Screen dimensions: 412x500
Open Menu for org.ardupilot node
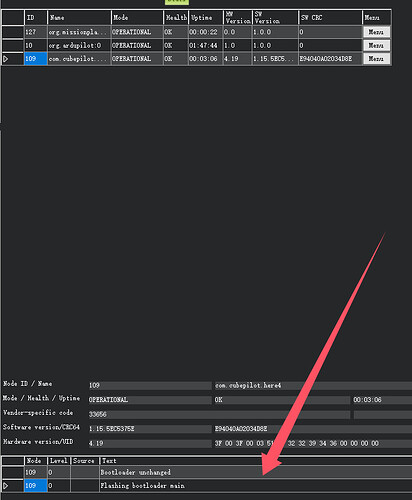pyautogui.click(x=376, y=45)
